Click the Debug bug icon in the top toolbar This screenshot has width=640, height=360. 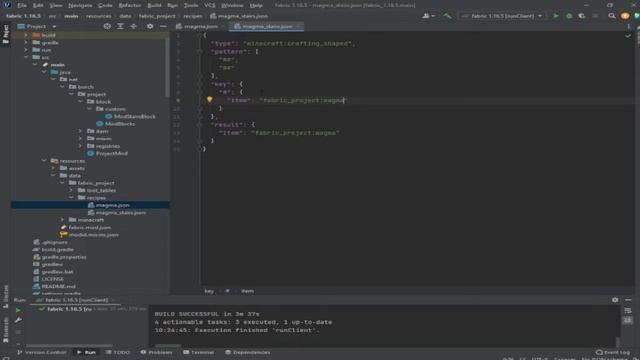coord(569,16)
